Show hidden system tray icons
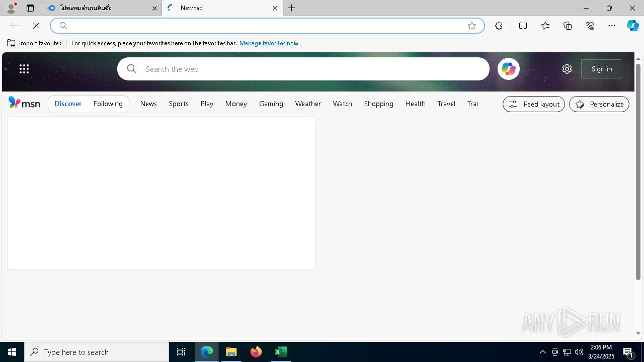This screenshot has width=644, height=362. [x=542, y=352]
